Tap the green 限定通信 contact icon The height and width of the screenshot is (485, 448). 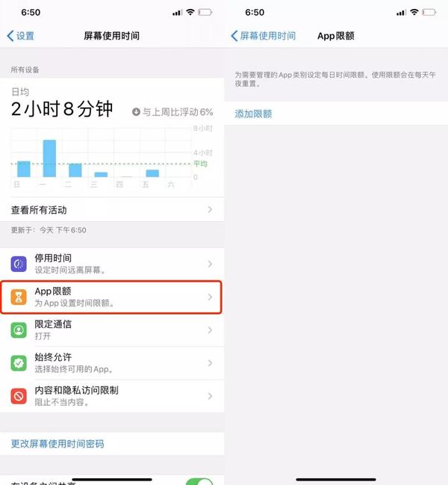point(19,330)
